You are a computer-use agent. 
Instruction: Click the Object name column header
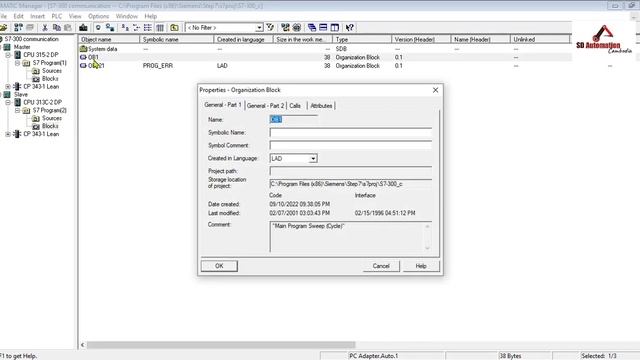point(109,39)
